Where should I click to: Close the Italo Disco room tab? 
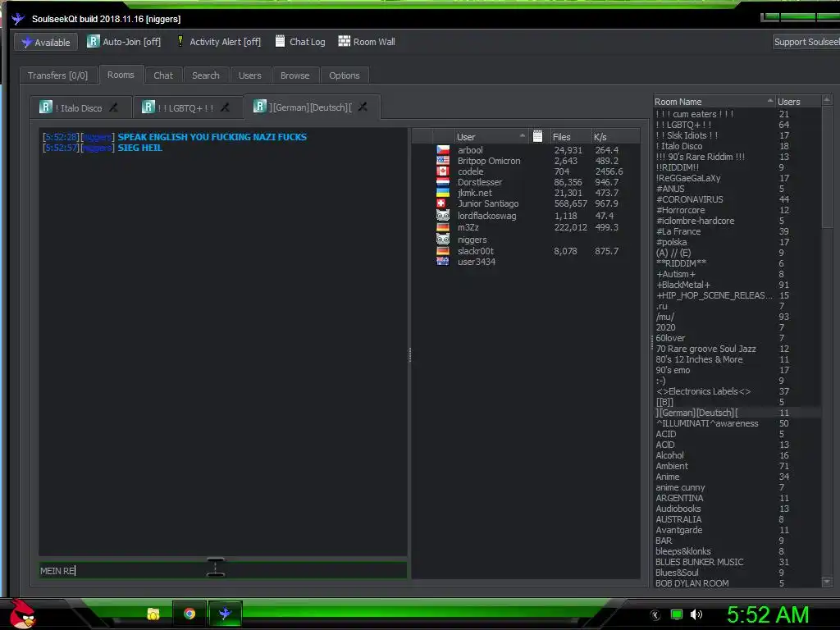[x=113, y=107]
